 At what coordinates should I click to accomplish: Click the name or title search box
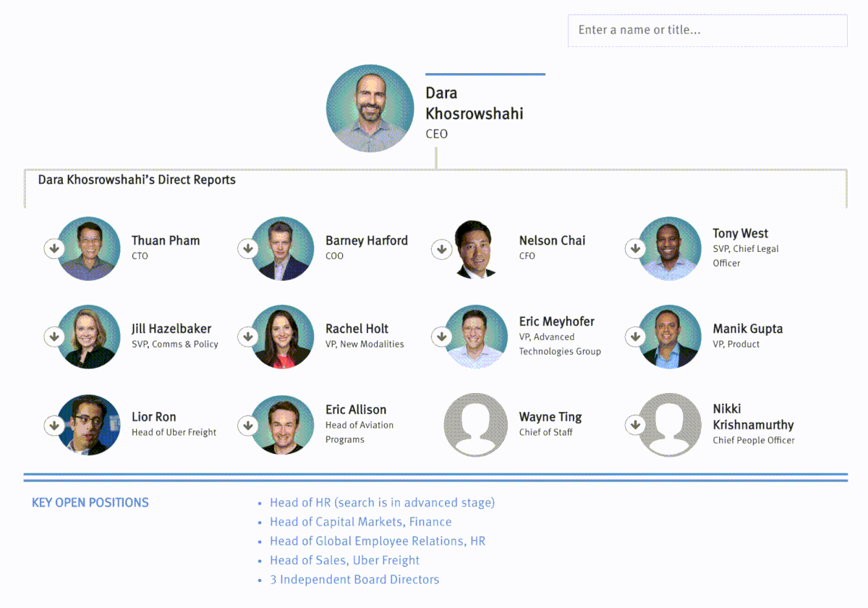click(x=707, y=30)
